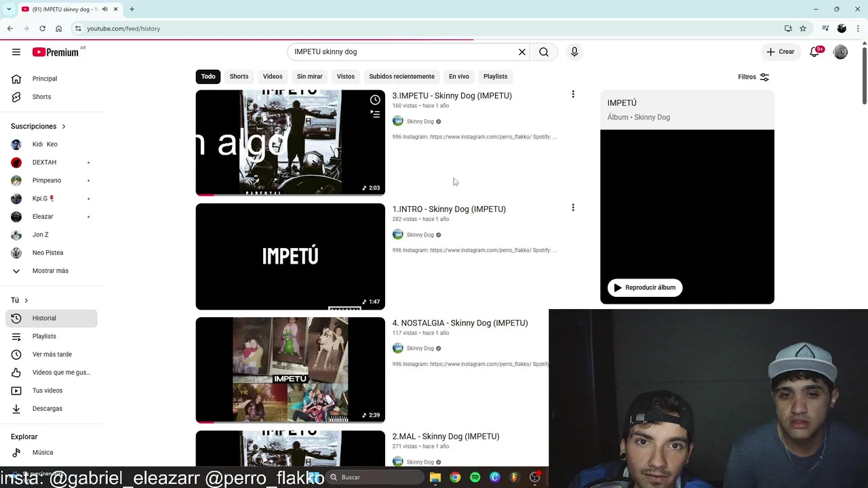Open YouTube notifications bell
Viewport: 868px width, 488px height.
(x=815, y=52)
